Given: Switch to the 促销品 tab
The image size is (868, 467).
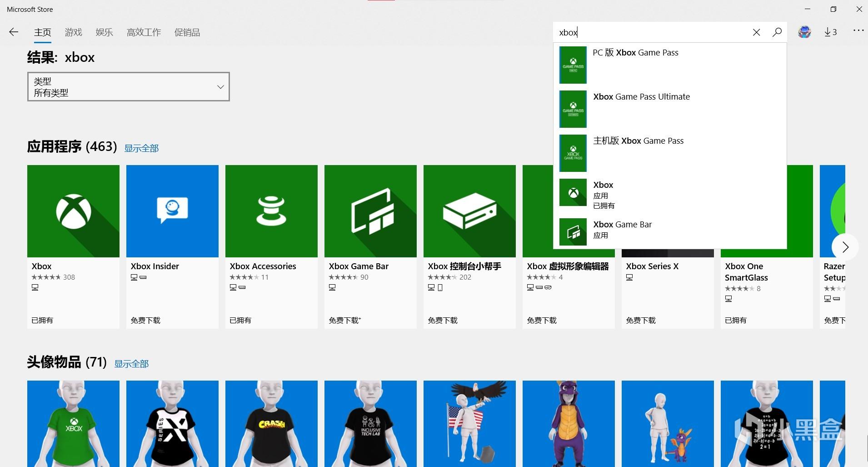Looking at the screenshot, I should [187, 32].
